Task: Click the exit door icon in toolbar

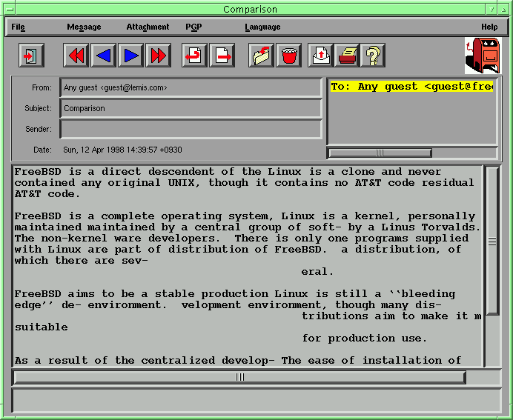Action: coord(31,56)
